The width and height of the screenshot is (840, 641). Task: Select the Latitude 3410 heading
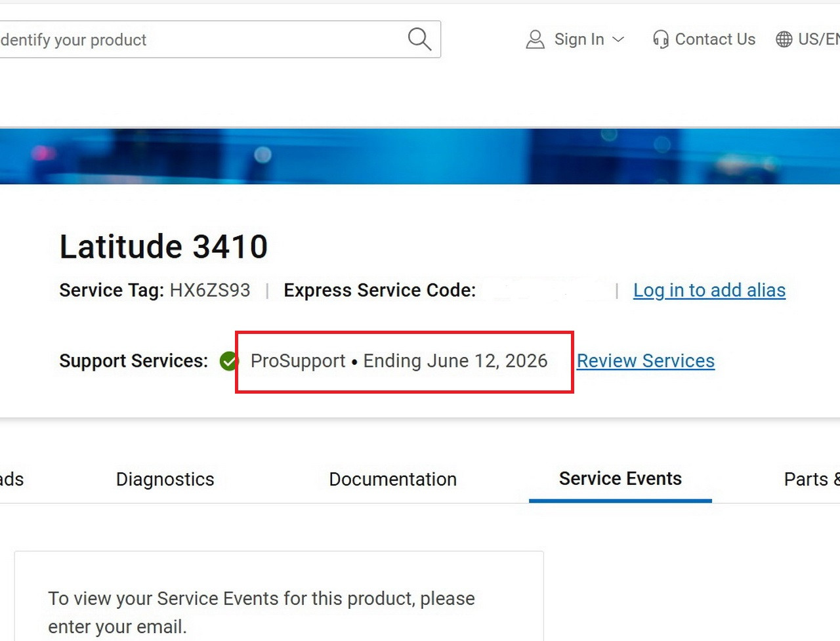click(163, 247)
